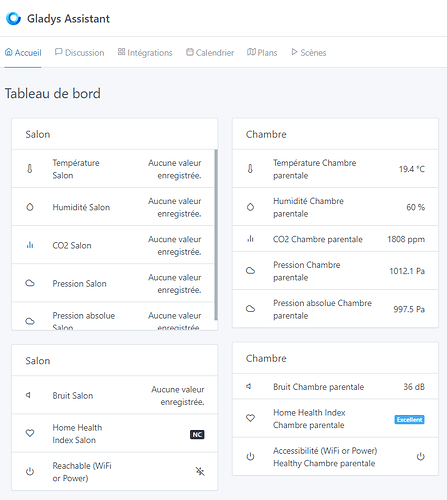This screenshot has width=447, height=500.
Task: Open the Accueil tab
Action: [23, 53]
